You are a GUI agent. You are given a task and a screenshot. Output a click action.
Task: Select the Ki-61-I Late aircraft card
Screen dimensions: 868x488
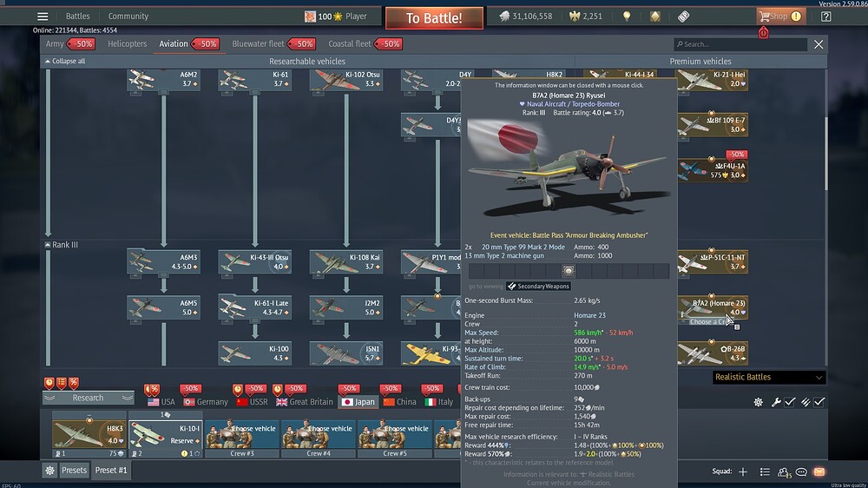pos(254,307)
